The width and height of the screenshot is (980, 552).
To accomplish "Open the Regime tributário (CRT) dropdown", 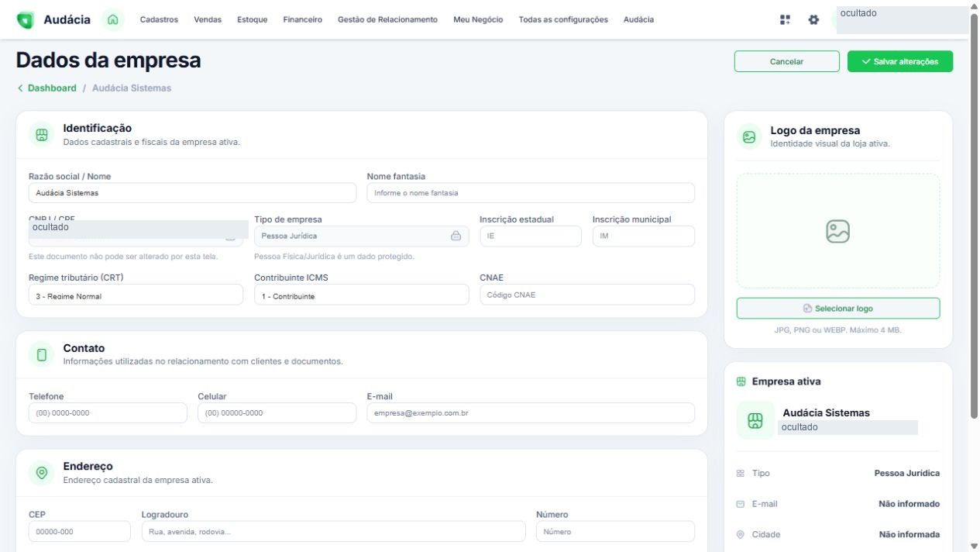I will tap(136, 295).
